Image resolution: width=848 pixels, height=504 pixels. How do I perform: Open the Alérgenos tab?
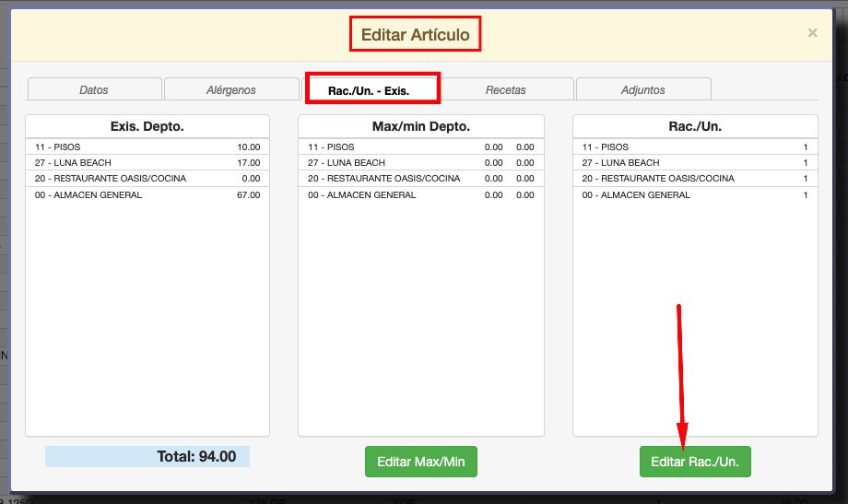tap(230, 90)
